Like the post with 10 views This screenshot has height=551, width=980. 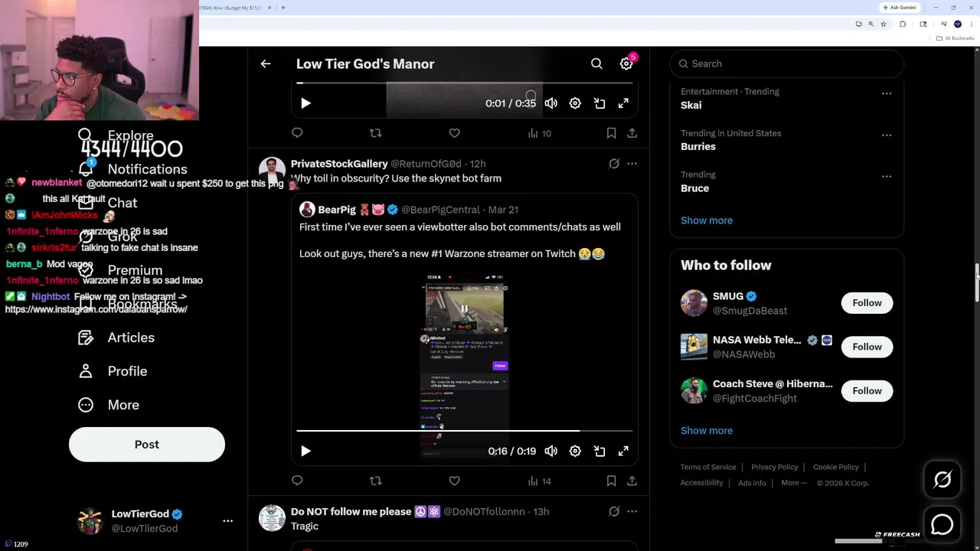tap(454, 133)
